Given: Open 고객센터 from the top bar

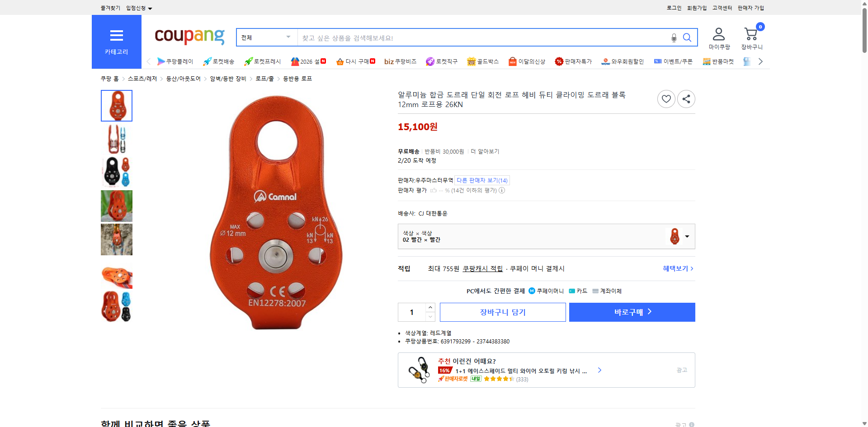Looking at the screenshot, I should (x=722, y=8).
